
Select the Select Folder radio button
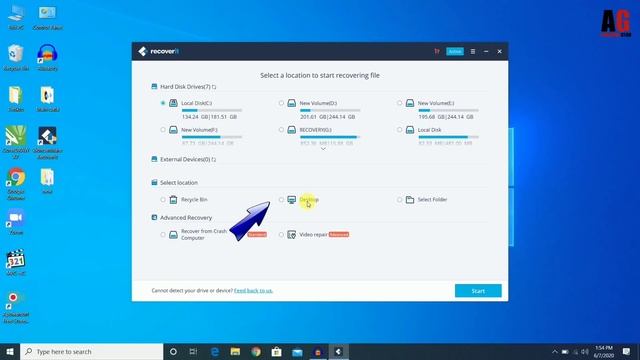click(400, 200)
